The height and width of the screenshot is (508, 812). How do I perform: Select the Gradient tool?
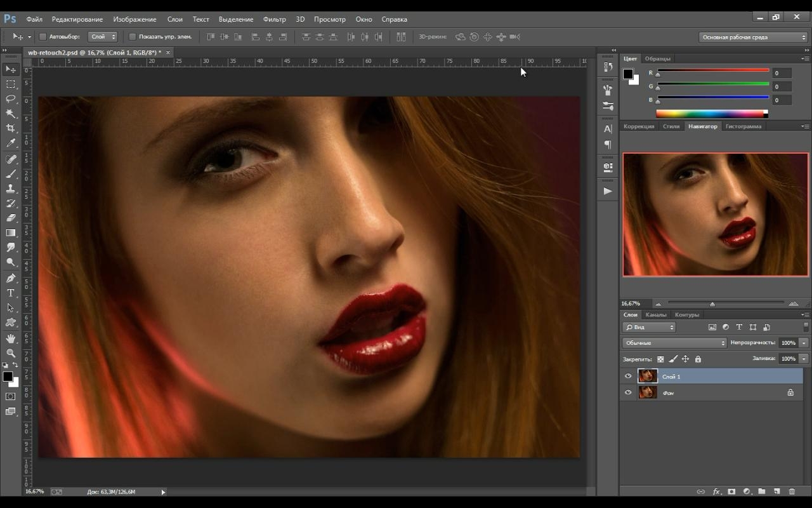coord(11,233)
